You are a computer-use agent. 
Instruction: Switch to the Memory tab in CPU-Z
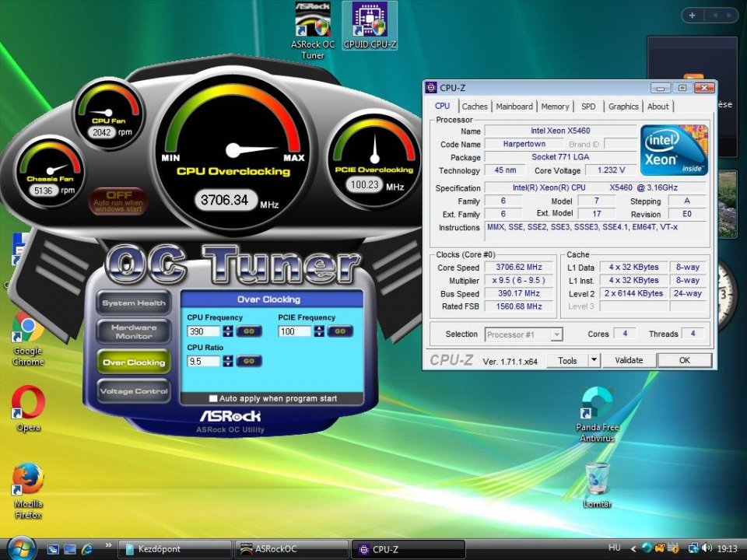pos(555,107)
